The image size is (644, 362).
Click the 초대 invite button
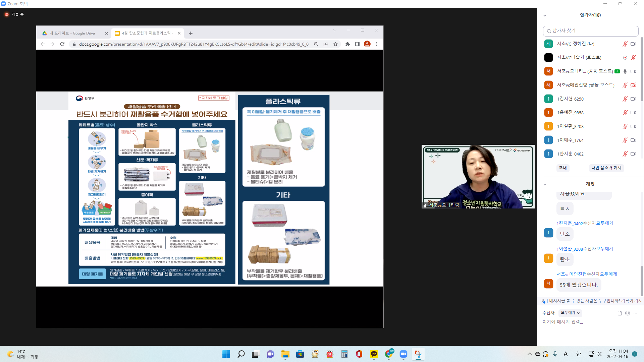(x=563, y=168)
